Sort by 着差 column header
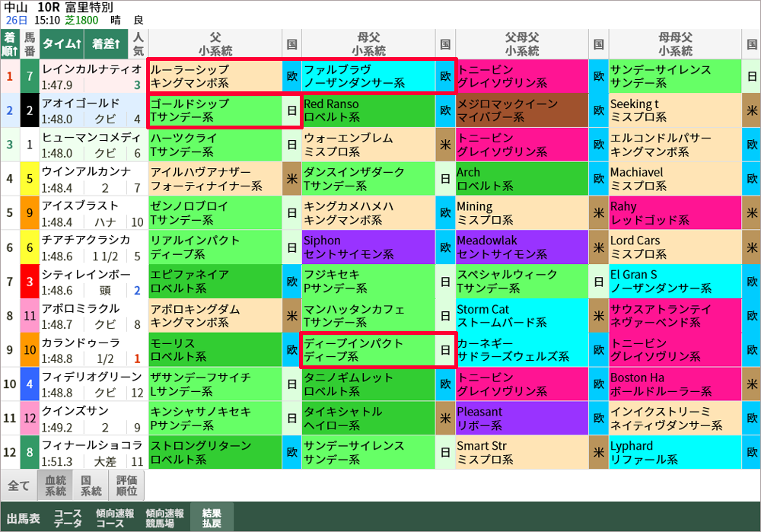This screenshot has width=761, height=532. pos(106,44)
